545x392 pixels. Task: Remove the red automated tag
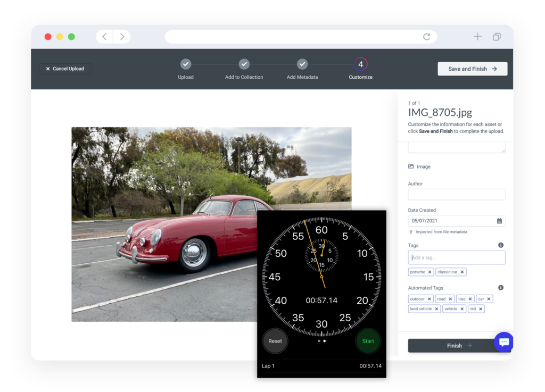[481, 308]
